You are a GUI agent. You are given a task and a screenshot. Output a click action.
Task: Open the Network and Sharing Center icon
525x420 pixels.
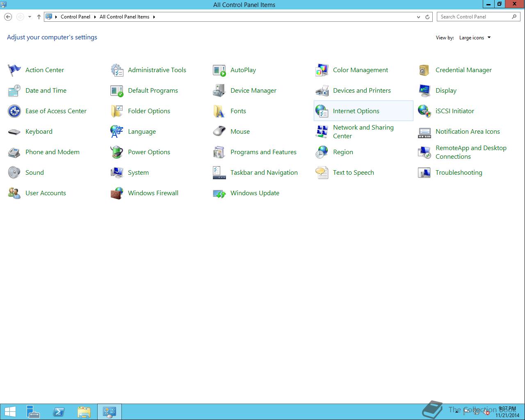(322, 132)
